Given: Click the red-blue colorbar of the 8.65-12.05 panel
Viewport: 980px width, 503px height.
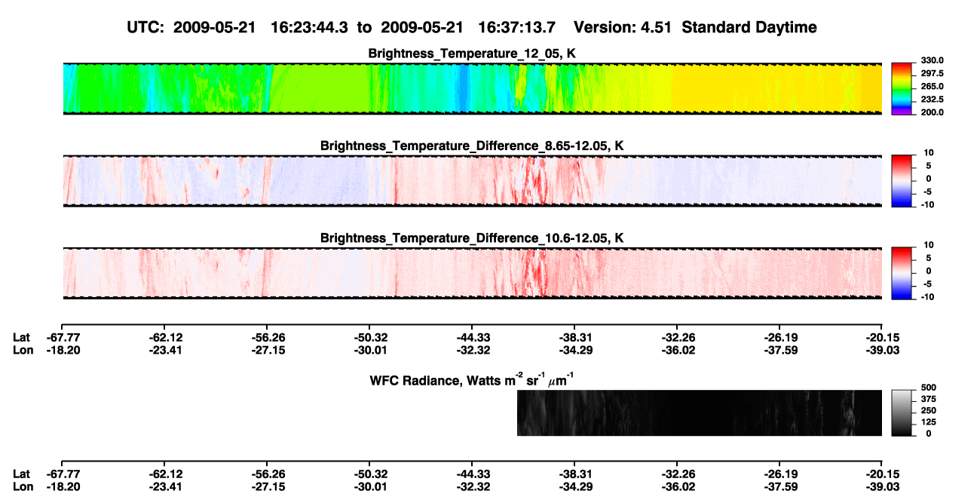Looking at the screenshot, I should pos(902,181).
